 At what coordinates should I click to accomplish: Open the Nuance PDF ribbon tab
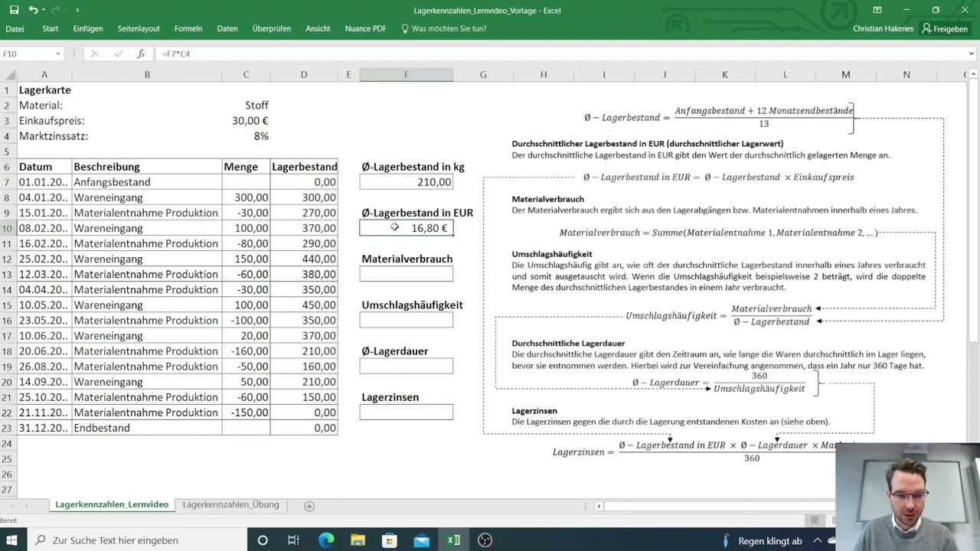[x=365, y=28]
